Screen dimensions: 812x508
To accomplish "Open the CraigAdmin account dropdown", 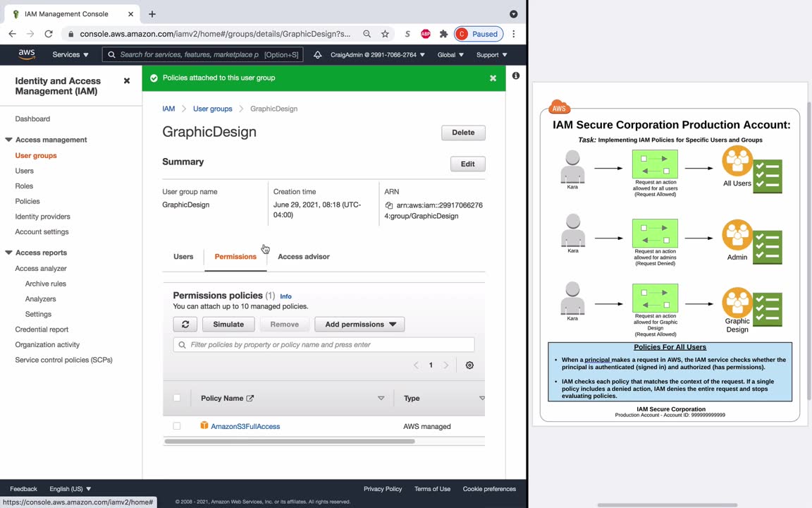I will pos(378,54).
